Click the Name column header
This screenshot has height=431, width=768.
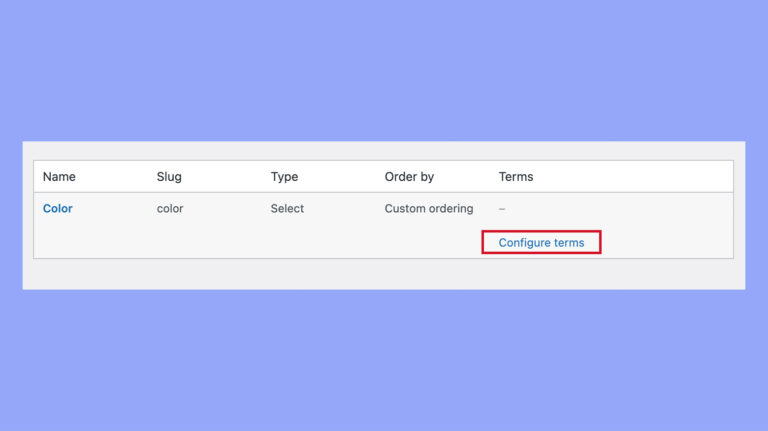click(59, 177)
